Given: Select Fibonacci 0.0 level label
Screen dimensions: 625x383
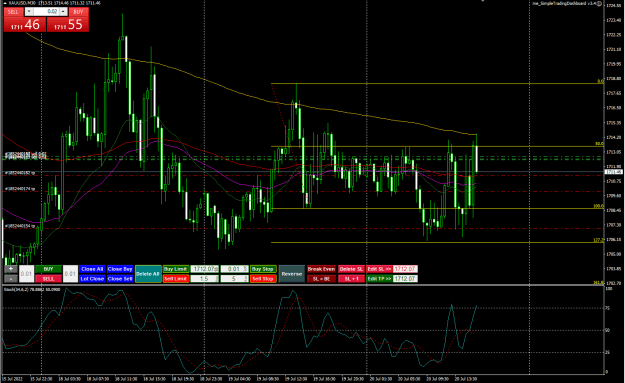Looking at the screenshot, I should pyautogui.click(x=600, y=81).
